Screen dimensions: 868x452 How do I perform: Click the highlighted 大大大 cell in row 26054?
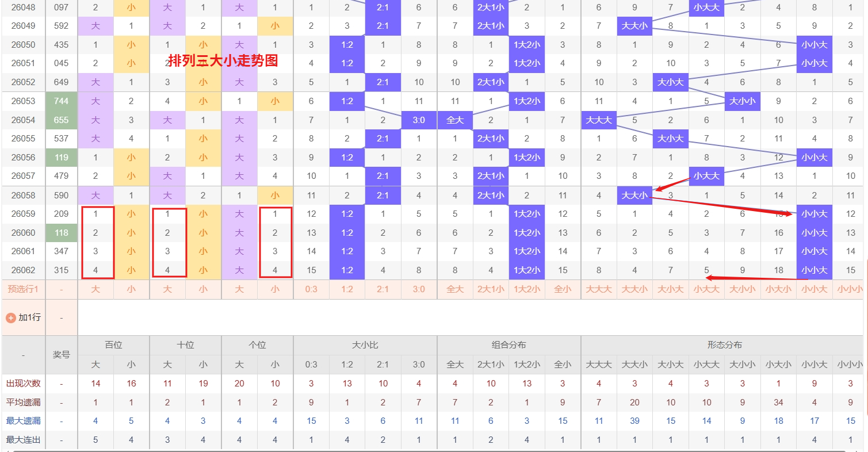[599, 120]
